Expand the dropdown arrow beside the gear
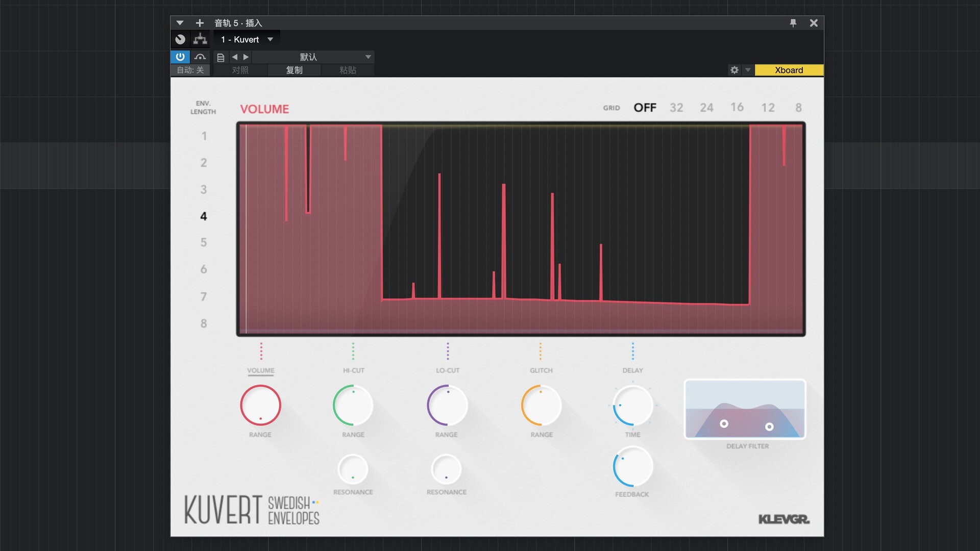Image resolution: width=980 pixels, height=551 pixels. (x=748, y=70)
